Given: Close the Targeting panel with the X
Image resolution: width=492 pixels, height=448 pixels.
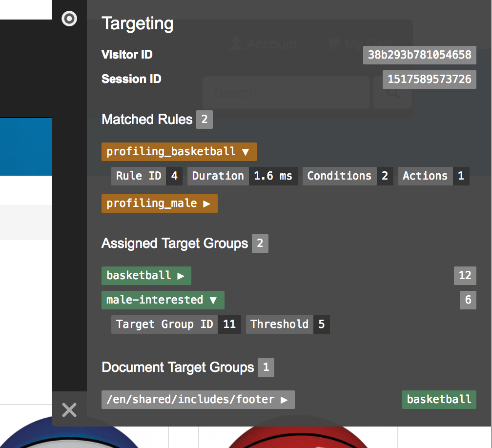Looking at the screenshot, I should pos(69,410).
